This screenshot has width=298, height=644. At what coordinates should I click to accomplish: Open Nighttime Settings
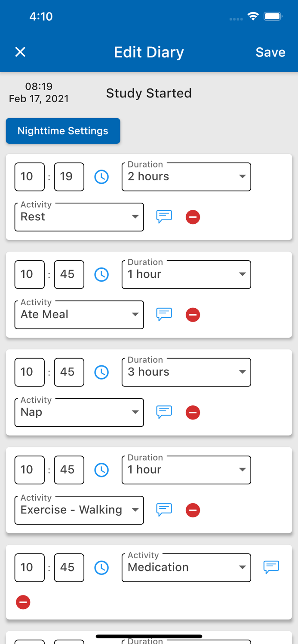tap(63, 131)
